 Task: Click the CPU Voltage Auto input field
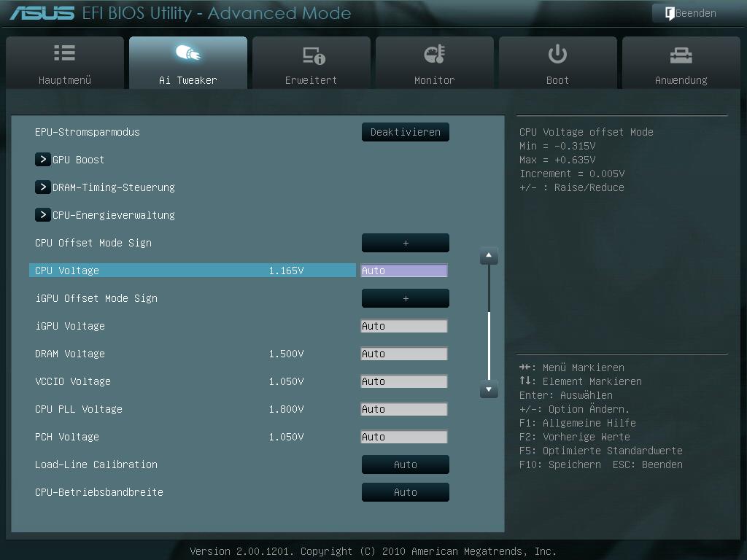[x=404, y=271]
